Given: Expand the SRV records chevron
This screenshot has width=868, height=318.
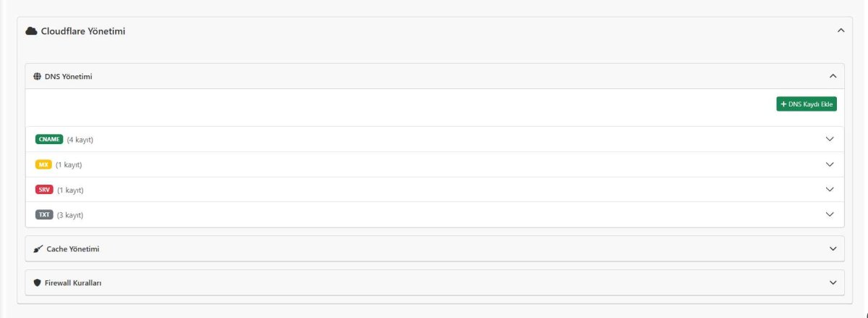Looking at the screenshot, I should pos(830,190).
